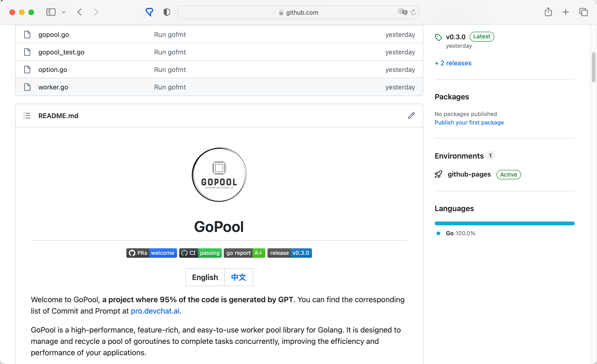Select the English language tab
This screenshot has height=364, width=597.
pyautogui.click(x=205, y=277)
